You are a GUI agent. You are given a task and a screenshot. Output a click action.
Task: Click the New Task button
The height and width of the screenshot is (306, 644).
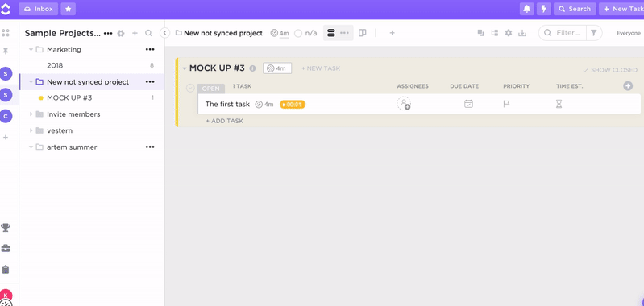(621, 9)
